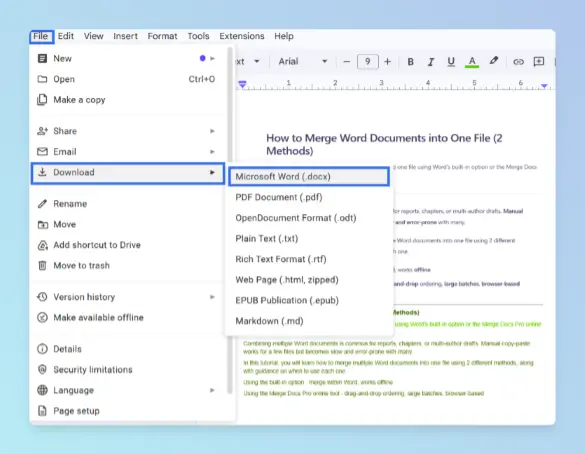Increase font size with plus button

click(x=387, y=62)
